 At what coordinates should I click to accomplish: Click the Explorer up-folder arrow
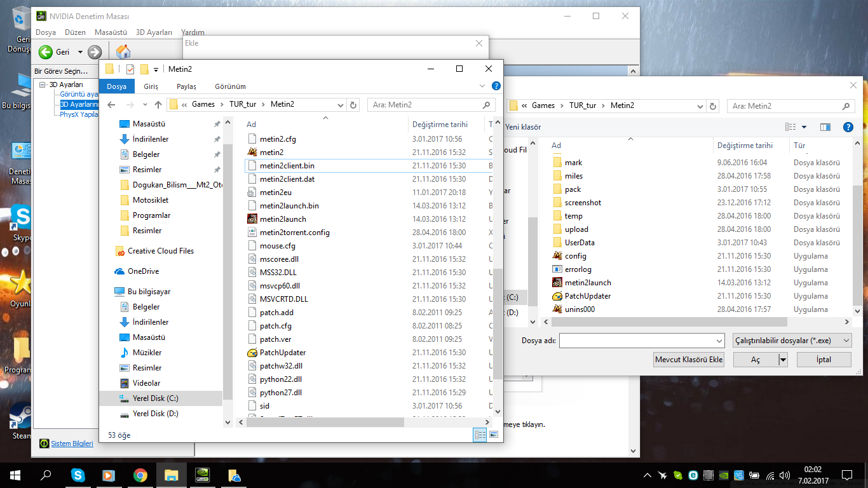point(158,105)
